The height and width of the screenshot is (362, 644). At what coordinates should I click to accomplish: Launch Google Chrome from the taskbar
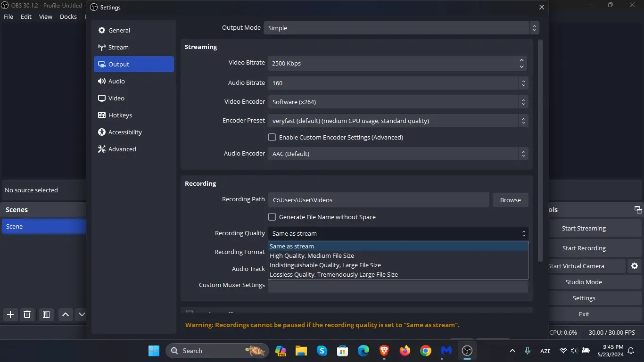426,351
